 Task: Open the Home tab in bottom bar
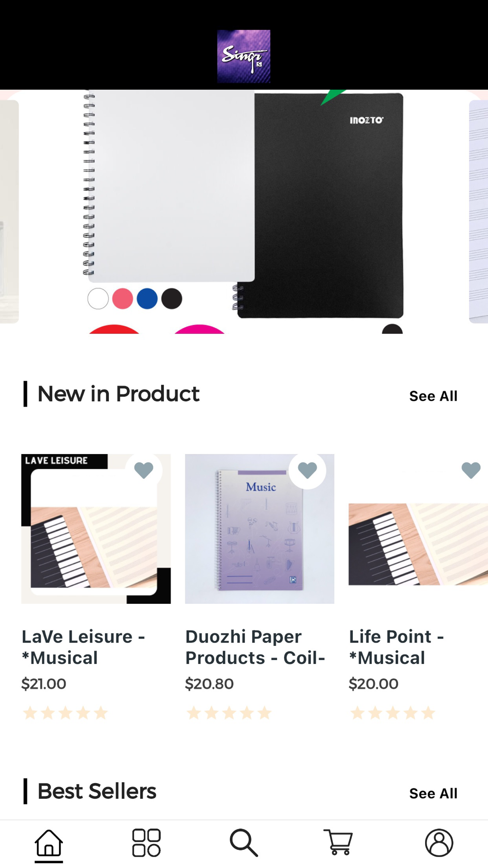tap(49, 843)
